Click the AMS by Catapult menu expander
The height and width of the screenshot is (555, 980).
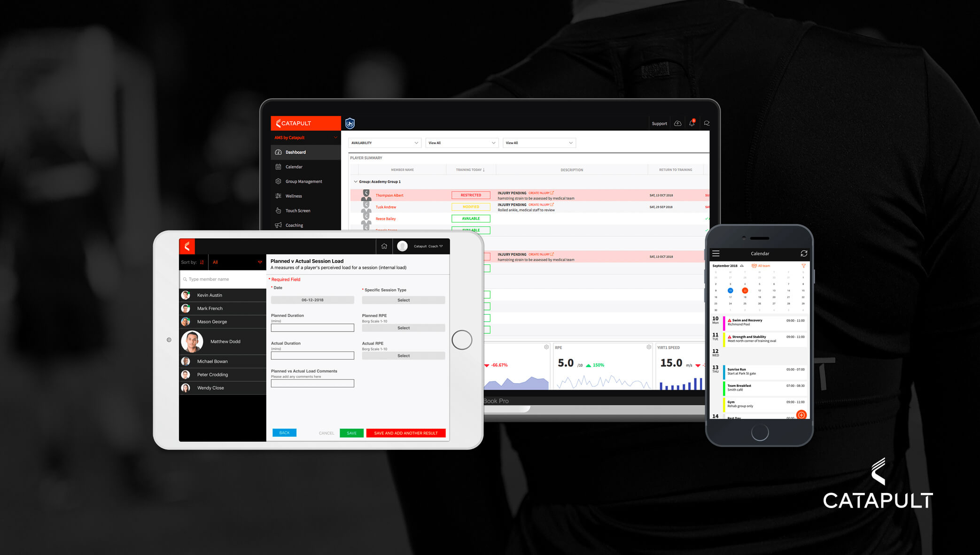click(x=335, y=137)
